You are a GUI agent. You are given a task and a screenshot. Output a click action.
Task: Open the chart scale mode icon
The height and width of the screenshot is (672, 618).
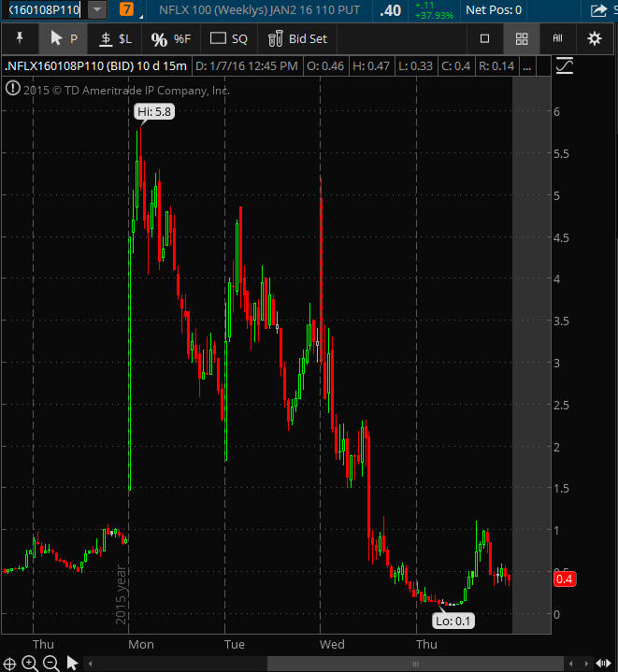pyautogui.click(x=565, y=66)
